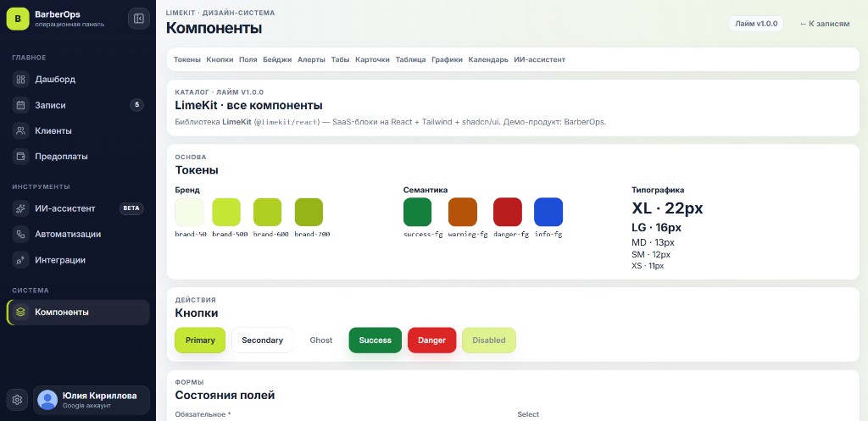
Task: Select the brand-600 color swatch
Action: tap(267, 212)
